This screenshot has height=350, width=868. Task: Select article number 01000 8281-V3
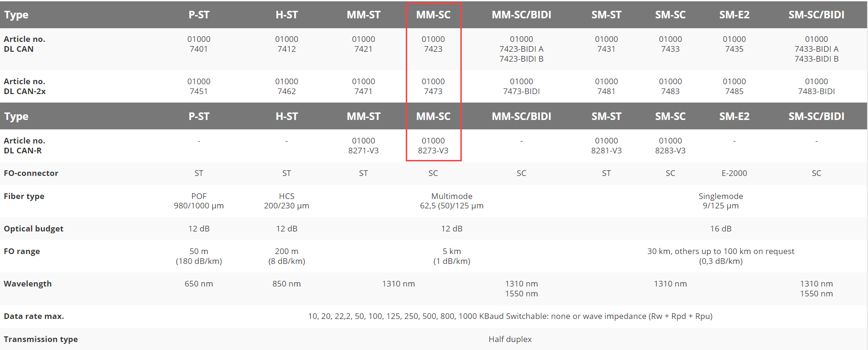click(x=606, y=146)
